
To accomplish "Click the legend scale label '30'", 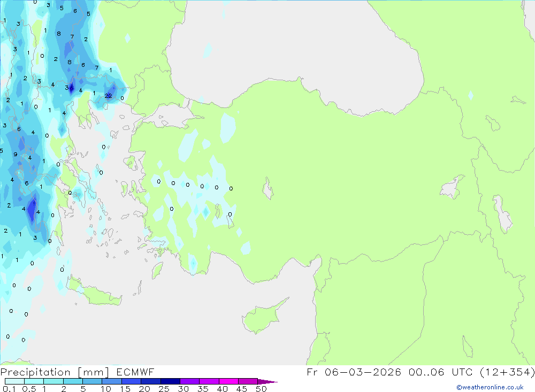I will (184, 389).
